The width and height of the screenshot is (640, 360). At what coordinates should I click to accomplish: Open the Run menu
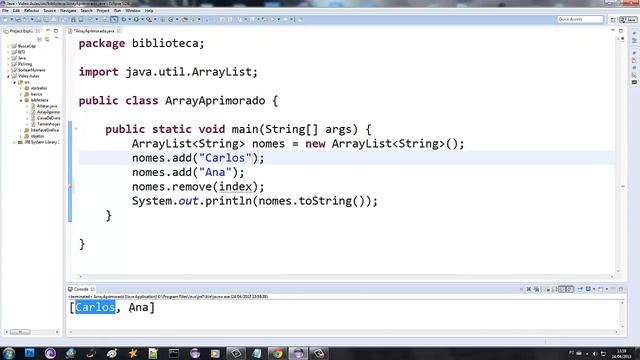[118, 11]
